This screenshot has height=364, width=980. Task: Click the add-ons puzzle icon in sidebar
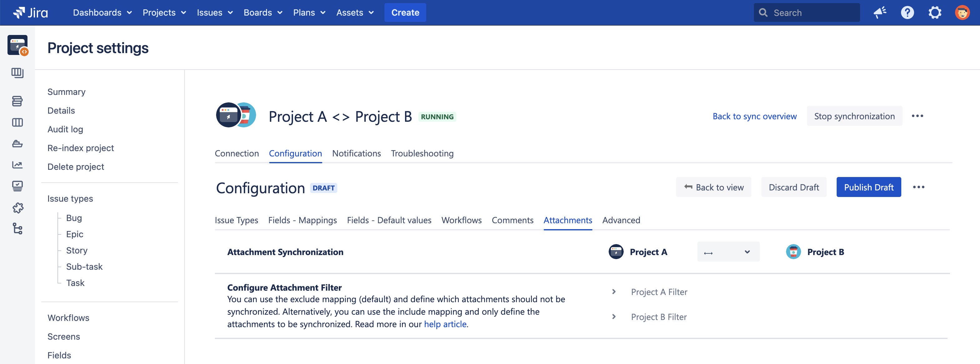17,207
